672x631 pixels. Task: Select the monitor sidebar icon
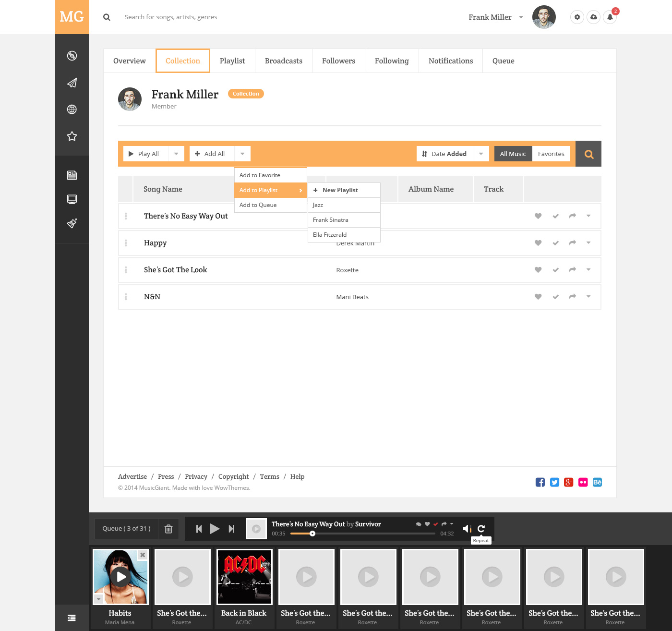(72, 199)
